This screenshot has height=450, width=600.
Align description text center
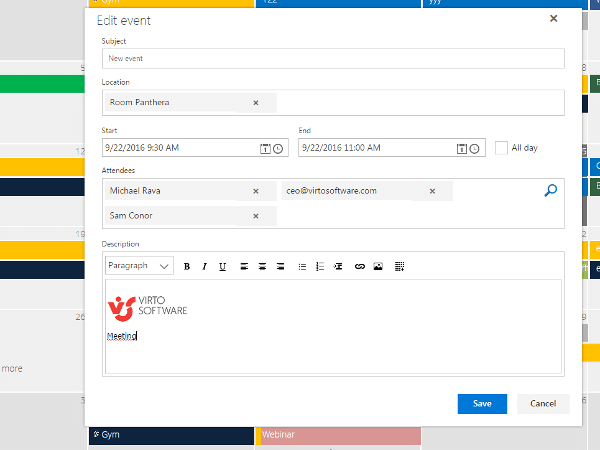pos(262,266)
